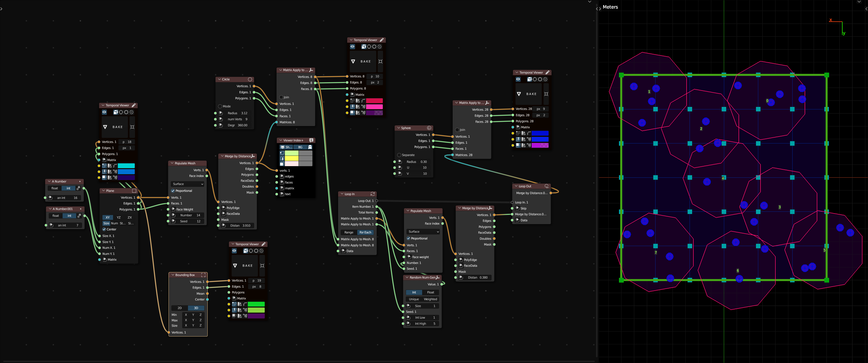Click ghost icon in Viewer Index+ node
The height and width of the screenshot is (363, 868).
[310, 147]
